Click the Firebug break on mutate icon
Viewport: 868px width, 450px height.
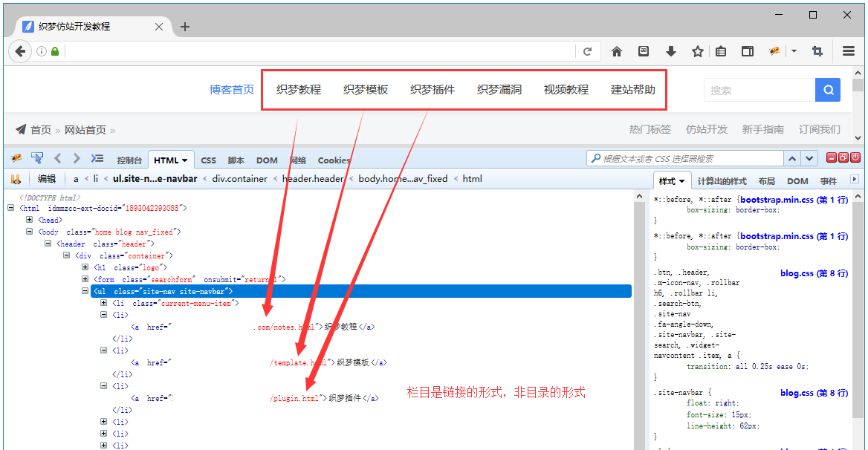click(16, 178)
